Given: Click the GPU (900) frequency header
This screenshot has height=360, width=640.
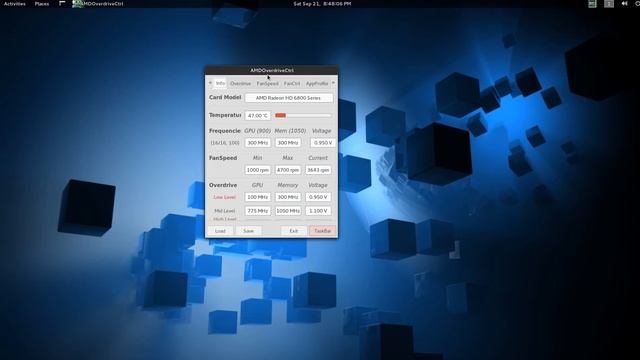Looking at the screenshot, I should [258, 131].
